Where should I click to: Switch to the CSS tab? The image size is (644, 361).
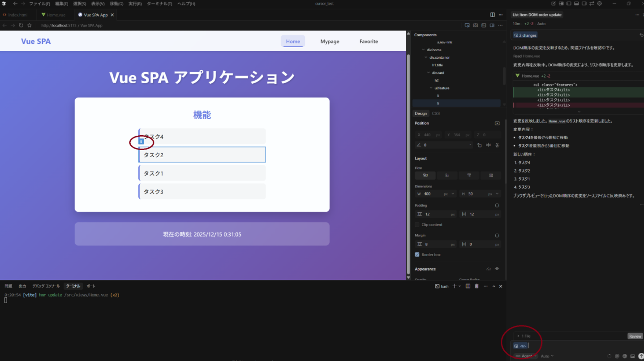pyautogui.click(x=436, y=113)
